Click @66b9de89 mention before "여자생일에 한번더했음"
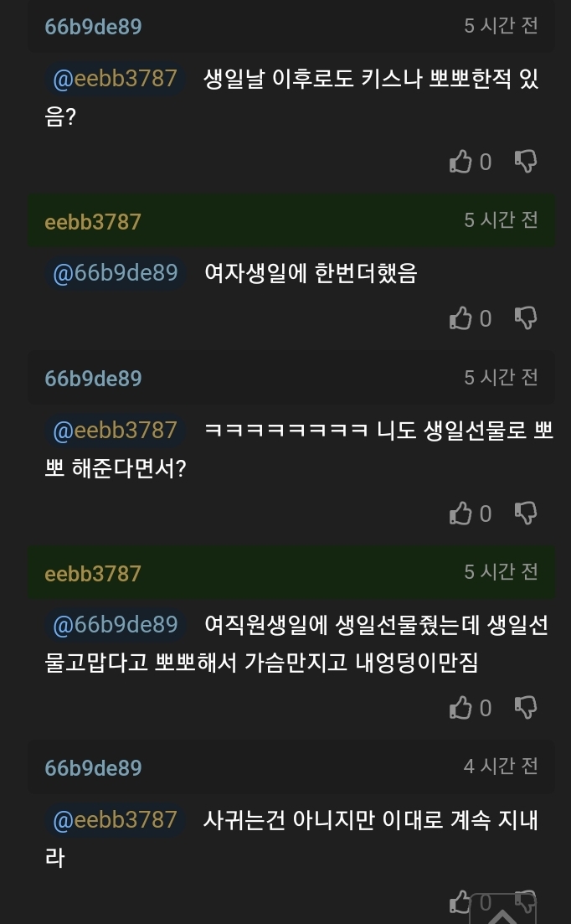 [115, 273]
